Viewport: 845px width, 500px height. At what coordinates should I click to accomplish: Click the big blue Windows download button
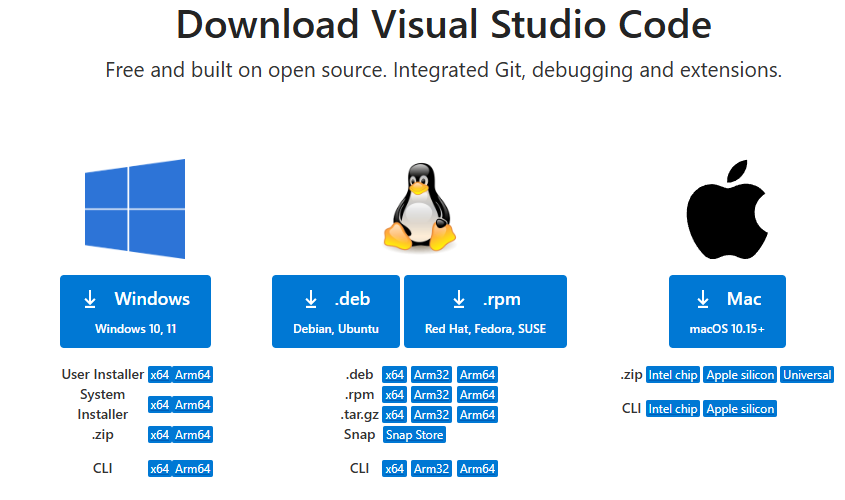[135, 311]
